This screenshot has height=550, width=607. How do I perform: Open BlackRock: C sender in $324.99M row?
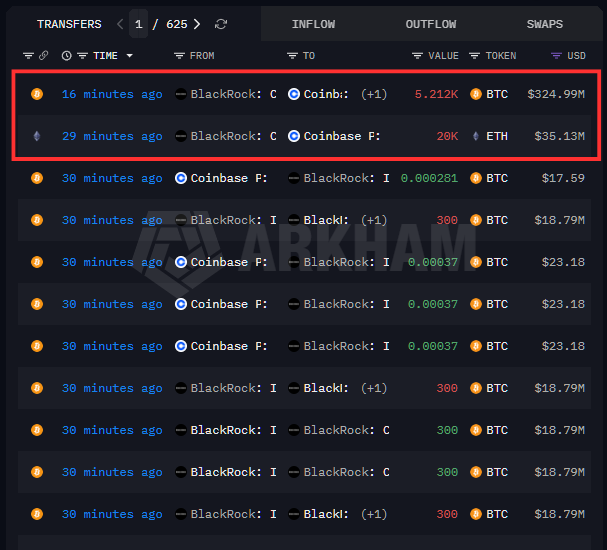coord(233,94)
